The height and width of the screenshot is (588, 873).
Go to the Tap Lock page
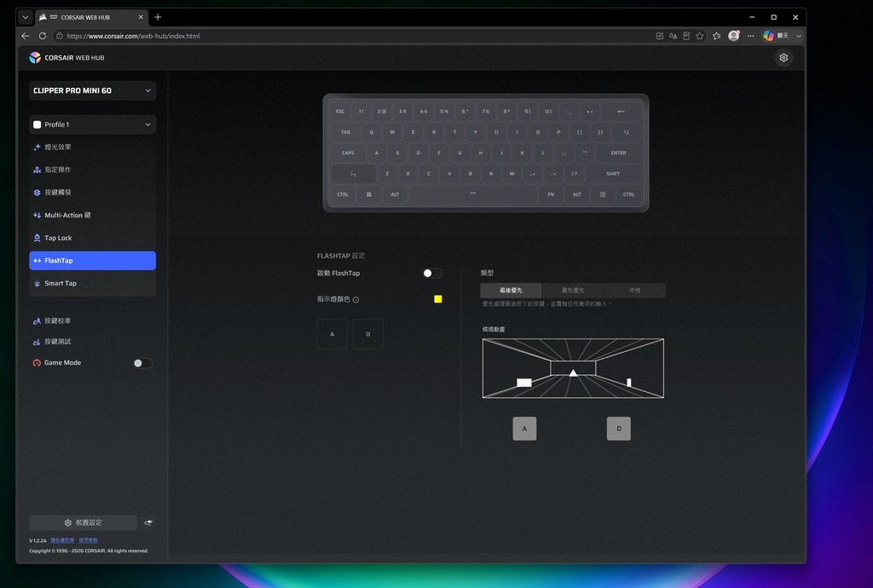tap(92, 238)
